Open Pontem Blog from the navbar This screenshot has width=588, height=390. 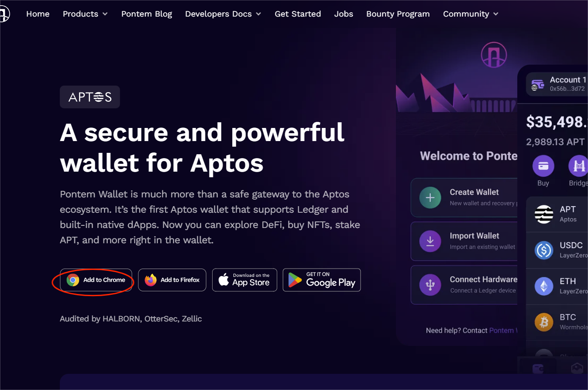[x=147, y=14]
